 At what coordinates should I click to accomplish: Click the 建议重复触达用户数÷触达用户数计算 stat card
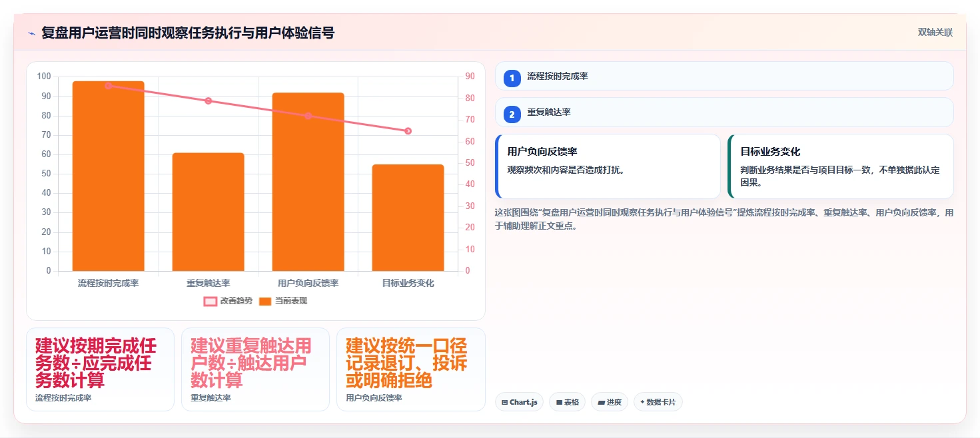255,369
